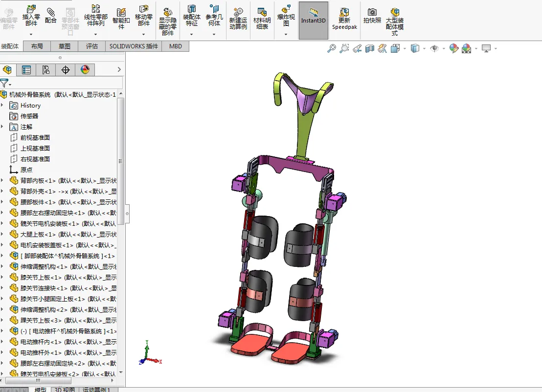The width and height of the screenshot is (542, 392).
Task: Select the Section View icon
Action: point(370,48)
